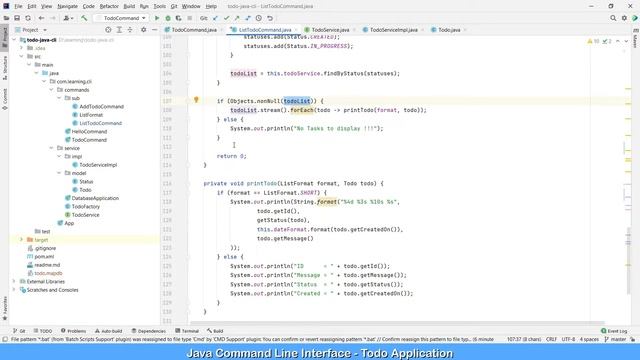Click the Save All toolbar icon
Viewport: 640px width, 360px height.
(x=17, y=18)
